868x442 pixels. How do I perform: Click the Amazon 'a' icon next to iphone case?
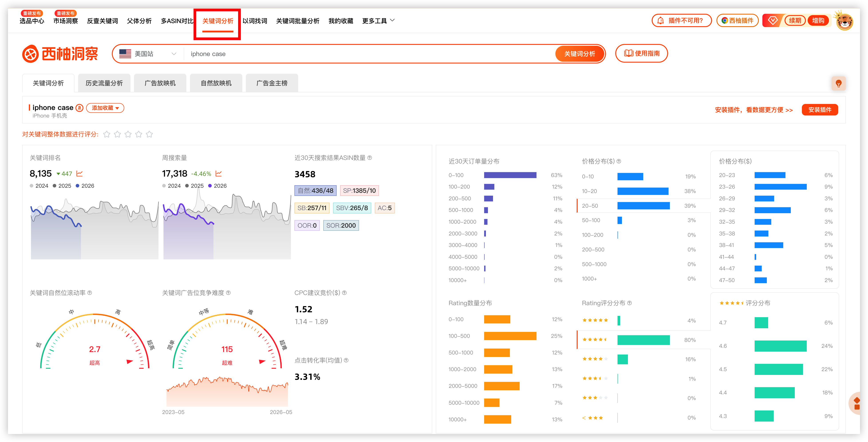pyautogui.click(x=79, y=108)
